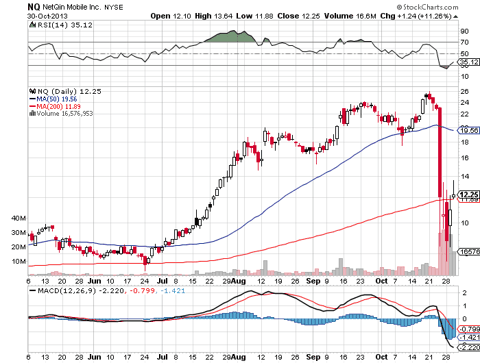Click the 26 label on the price axis
The width and height of the screenshot is (480, 363).
[465, 91]
